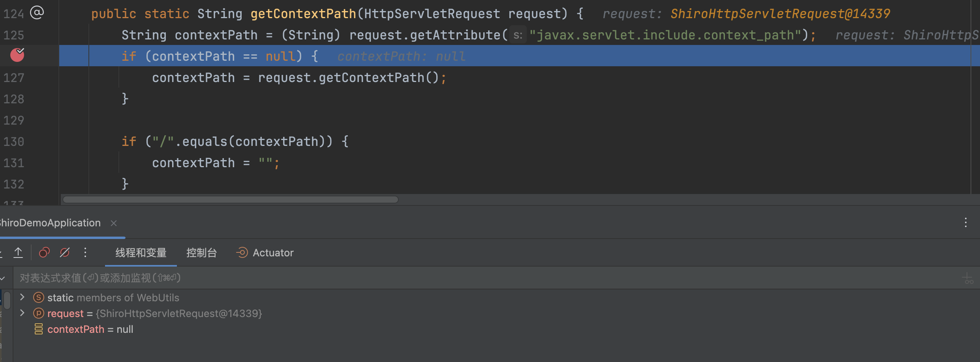Click the Mute Breakpoints icon
This screenshot has width=980, height=362.
point(65,252)
